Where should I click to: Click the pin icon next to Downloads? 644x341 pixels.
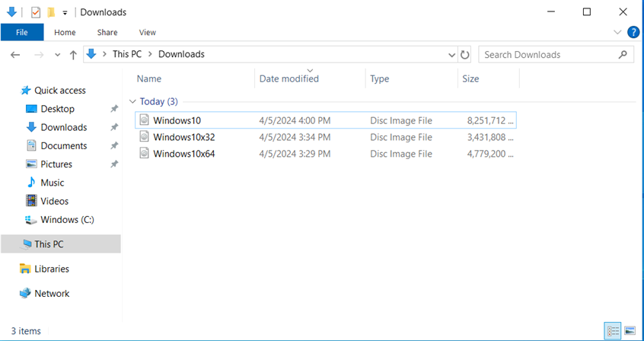[x=114, y=127]
